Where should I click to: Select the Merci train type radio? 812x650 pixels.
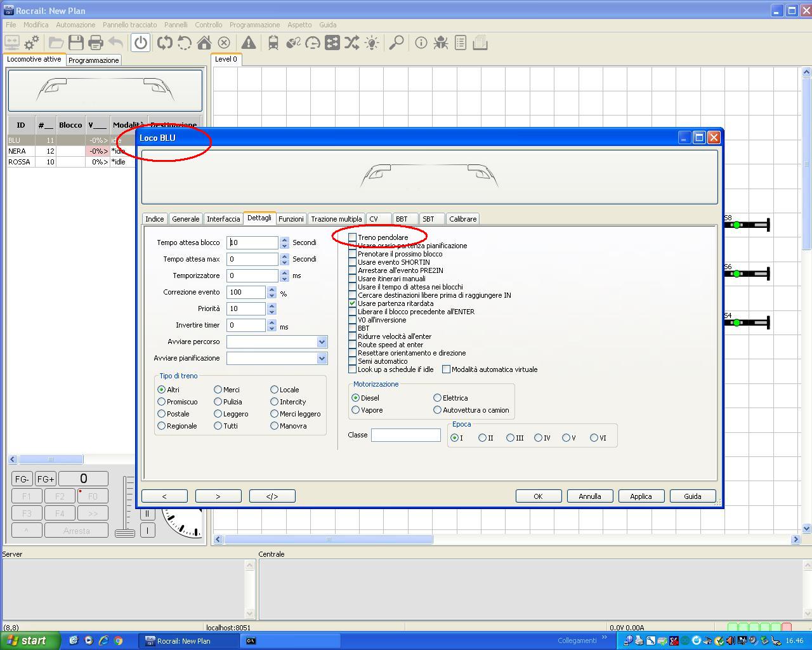[x=218, y=390]
